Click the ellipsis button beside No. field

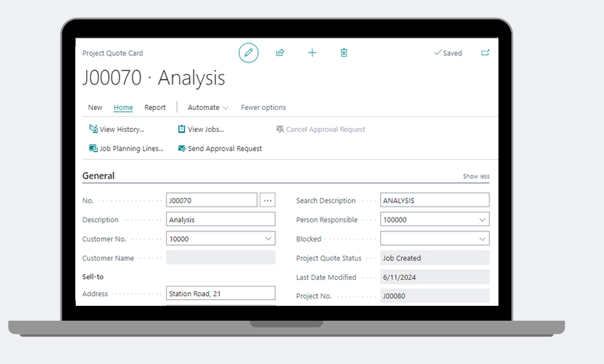267,200
